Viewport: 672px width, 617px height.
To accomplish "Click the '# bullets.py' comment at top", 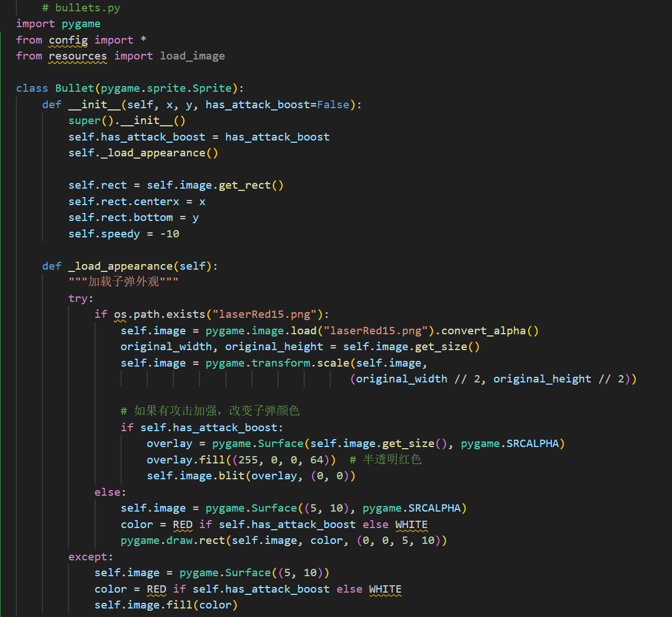I will tap(81, 8).
